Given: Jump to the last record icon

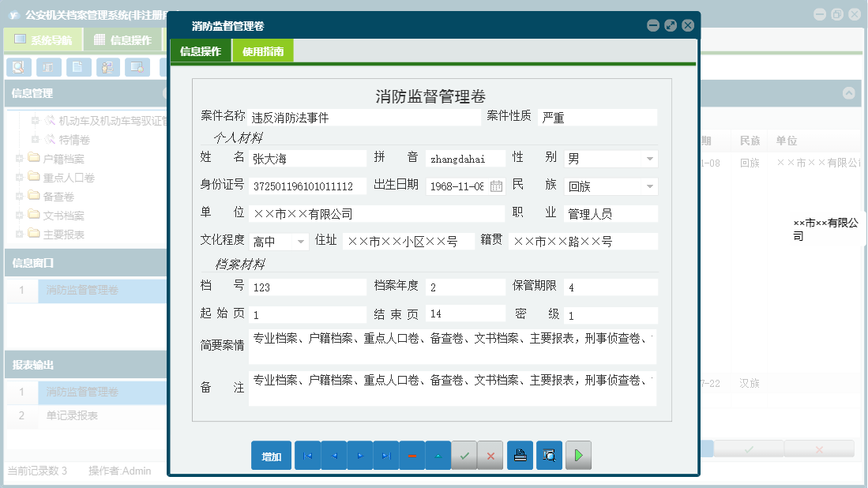Looking at the screenshot, I should [x=385, y=456].
